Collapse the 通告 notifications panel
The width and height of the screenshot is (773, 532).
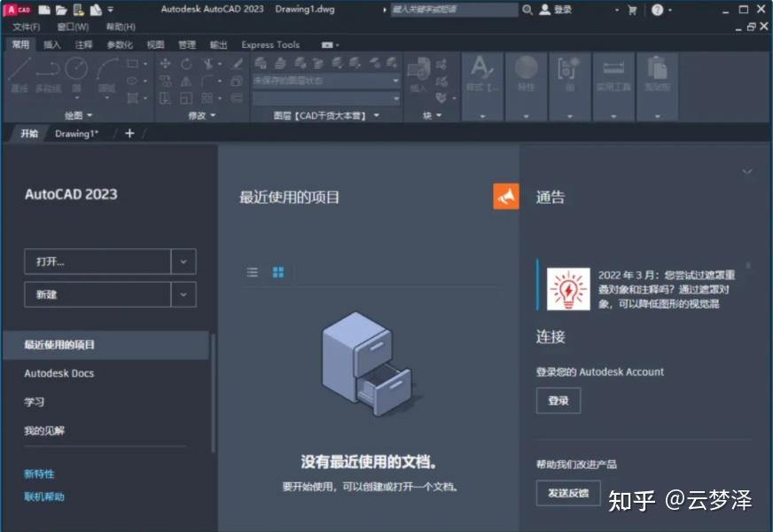[x=746, y=171]
